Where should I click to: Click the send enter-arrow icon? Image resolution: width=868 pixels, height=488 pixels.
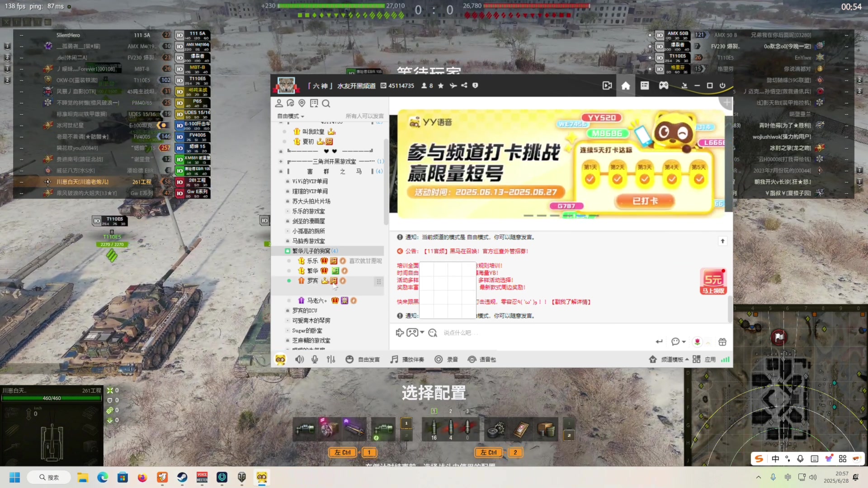[x=659, y=342]
